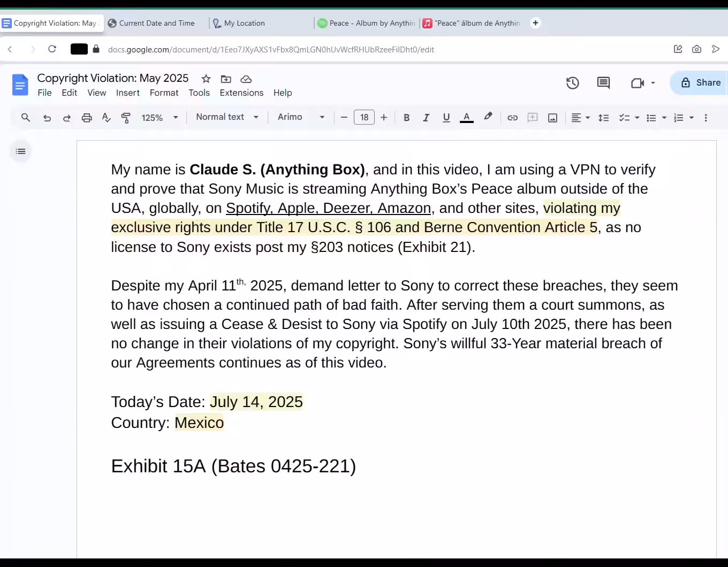Click the browser address bar URL
728x567 pixels.
(271, 49)
